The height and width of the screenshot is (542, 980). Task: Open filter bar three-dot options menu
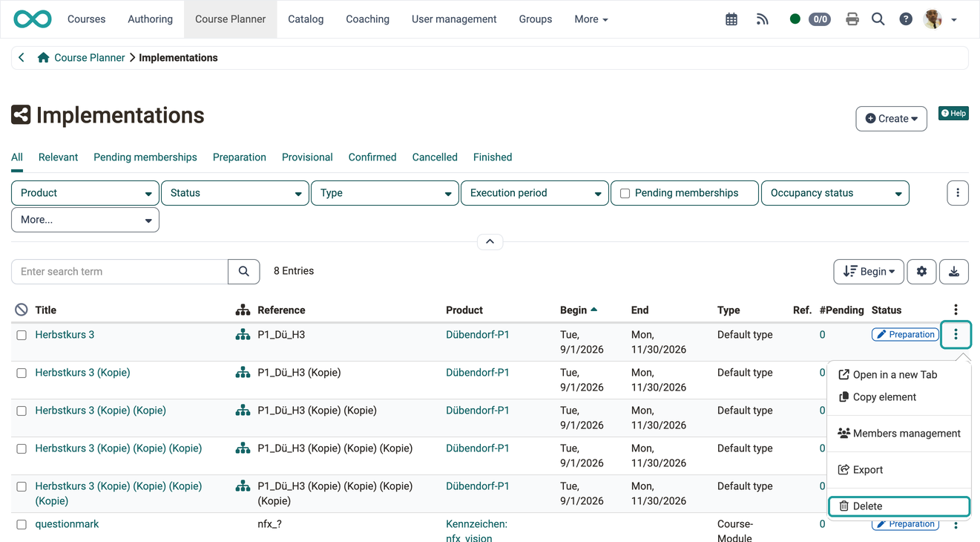958,193
